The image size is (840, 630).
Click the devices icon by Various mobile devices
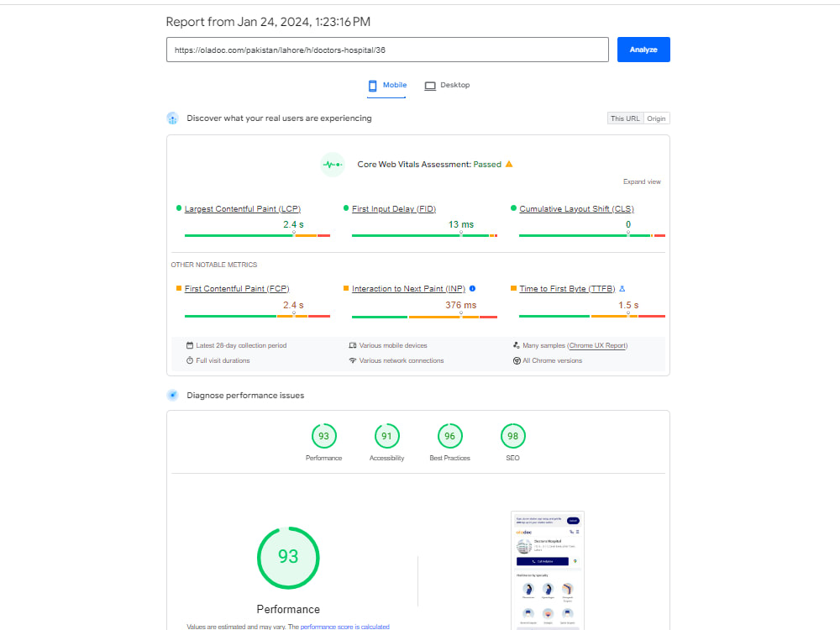click(x=353, y=345)
